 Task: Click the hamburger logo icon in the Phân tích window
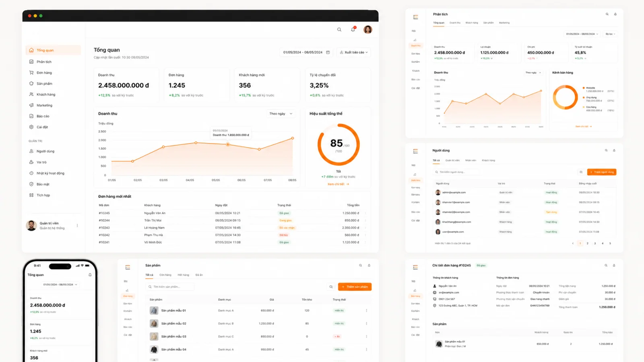[x=415, y=17]
